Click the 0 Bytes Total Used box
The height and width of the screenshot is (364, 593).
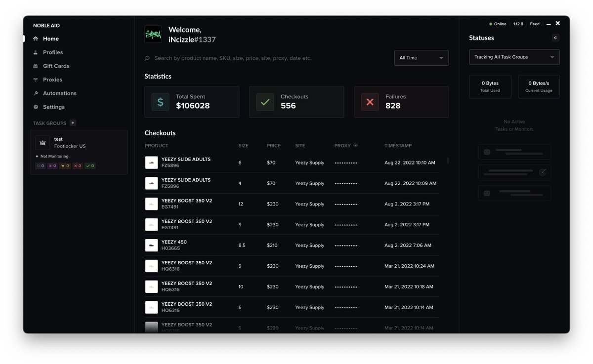[x=490, y=86]
